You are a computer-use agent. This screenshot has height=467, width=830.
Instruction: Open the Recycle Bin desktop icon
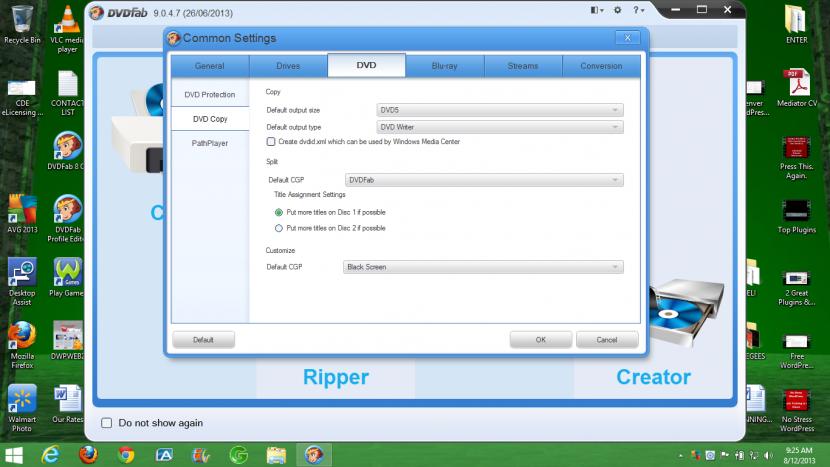22,25
